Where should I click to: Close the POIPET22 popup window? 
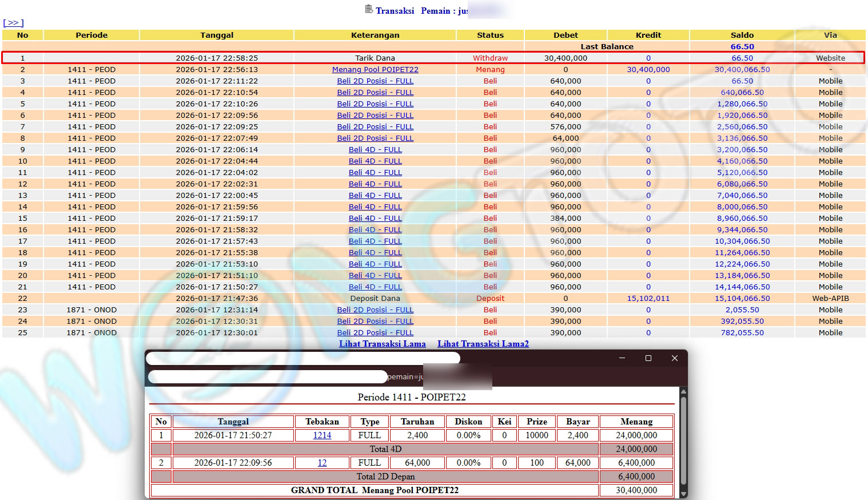click(674, 358)
